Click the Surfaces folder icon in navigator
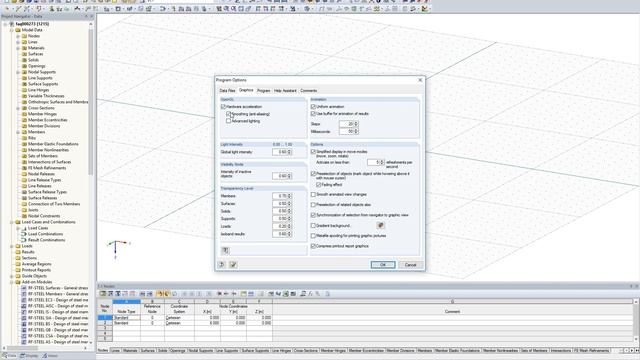640x360 pixels. (24, 54)
